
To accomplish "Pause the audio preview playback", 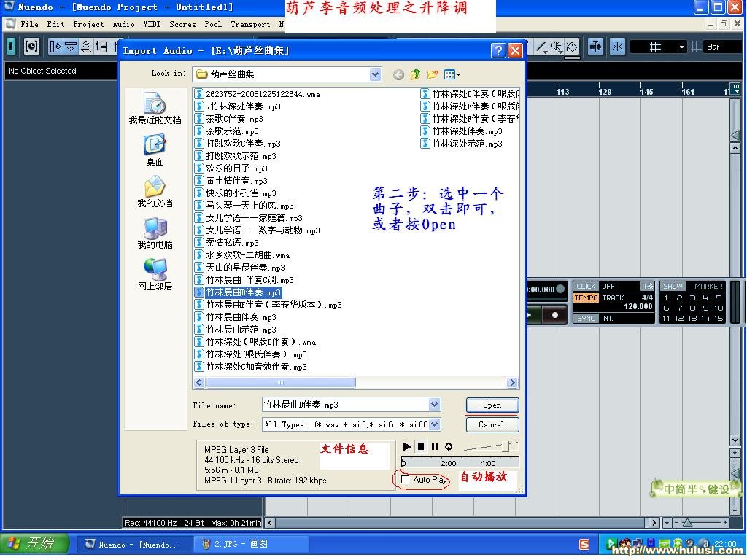I will [x=435, y=447].
